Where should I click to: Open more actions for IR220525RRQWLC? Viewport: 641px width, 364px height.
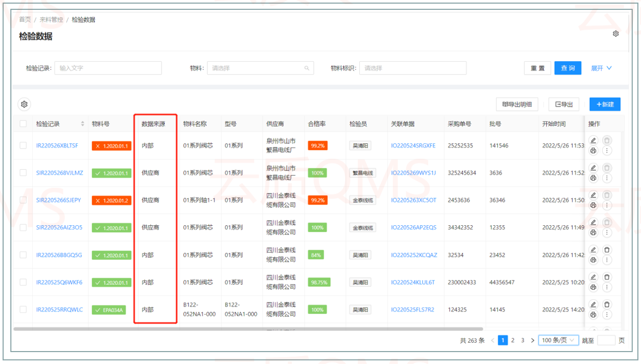point(607,315)
